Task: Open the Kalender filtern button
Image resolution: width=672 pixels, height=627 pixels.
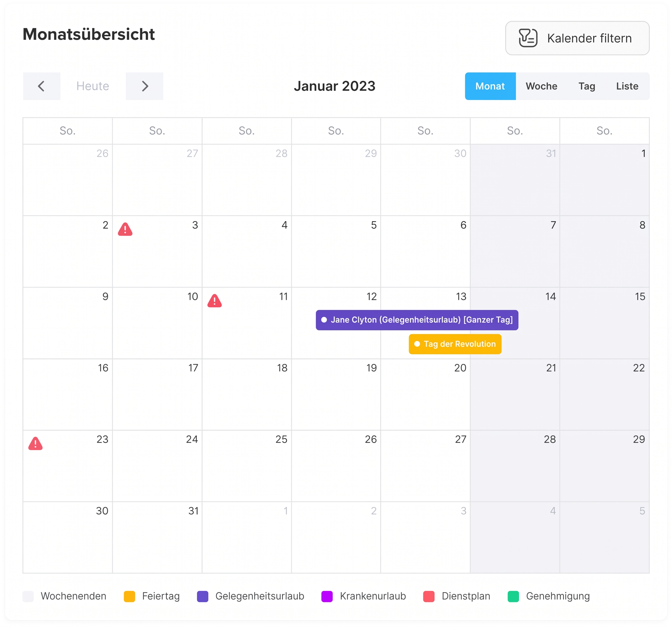Action: click(x=577, y=38)
